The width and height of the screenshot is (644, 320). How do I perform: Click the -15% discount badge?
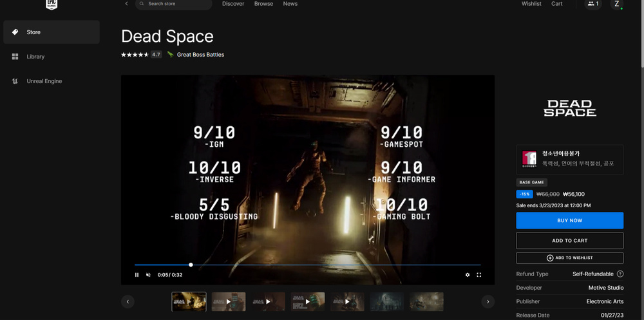tap(524, 194)
